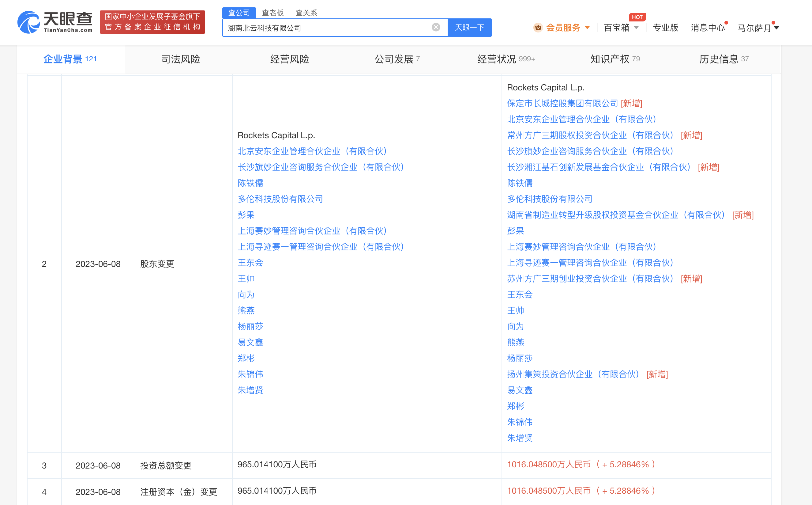Open 保定市长城控股集团有限公司 link
Viewport: 812px width, 505px height.
(x=562, y=104)
